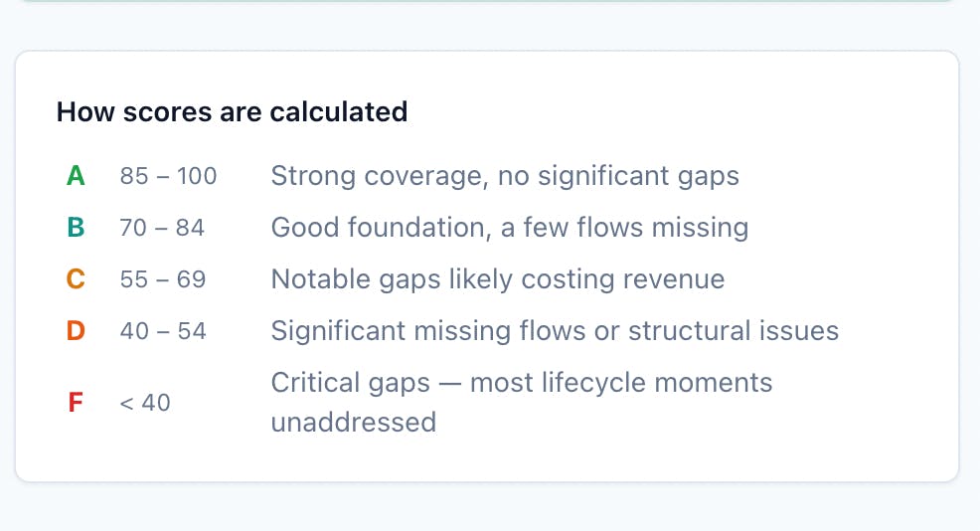Click 'Critical gaps — most lifecycle moments' line

click(522, 383)
